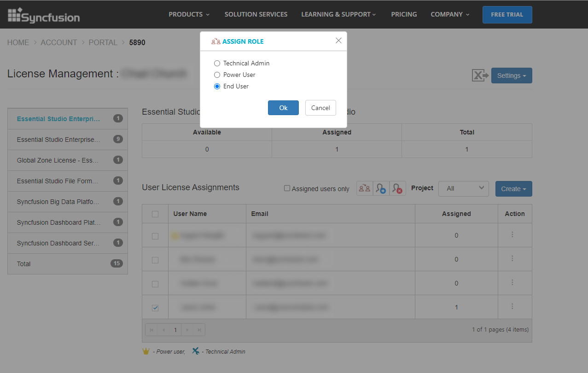
Task: Open the Settings dropdown
Action: click(x=511, y=76)
